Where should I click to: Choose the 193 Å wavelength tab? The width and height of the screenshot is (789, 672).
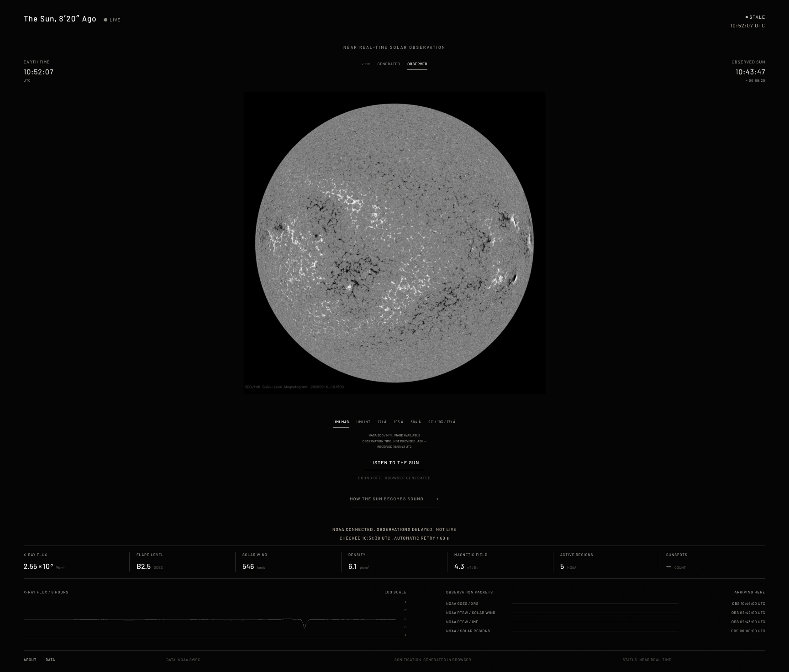(399, 422)
